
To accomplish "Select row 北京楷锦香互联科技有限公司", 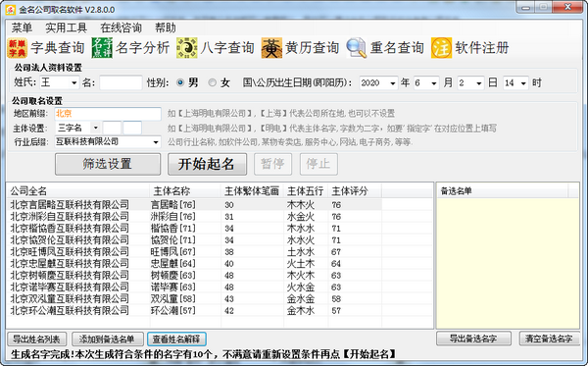I will point(194,229).
